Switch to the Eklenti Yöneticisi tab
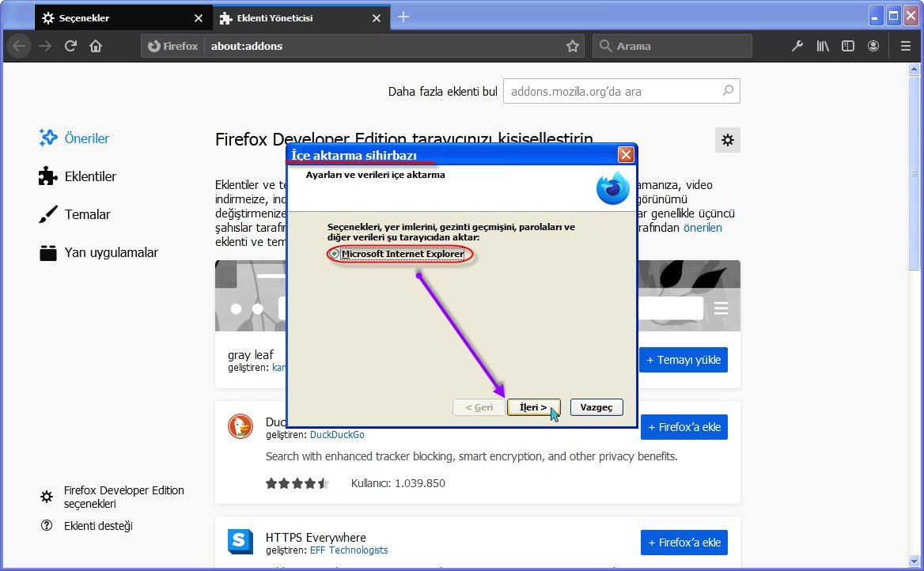Viewport: 924px width, 571px height. [x=301, y=17]
